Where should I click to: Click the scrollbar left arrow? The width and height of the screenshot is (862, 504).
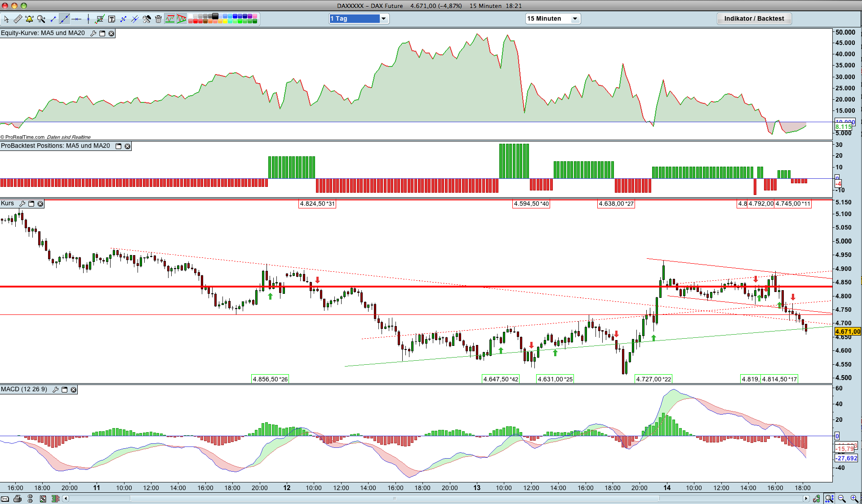(x=66, y=499)
